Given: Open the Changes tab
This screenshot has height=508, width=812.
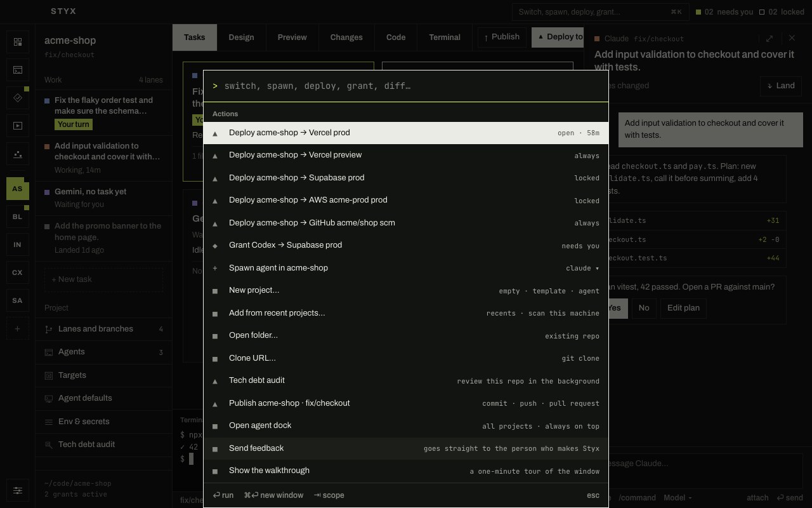Looking at the screenshot, I should (346, 37).
